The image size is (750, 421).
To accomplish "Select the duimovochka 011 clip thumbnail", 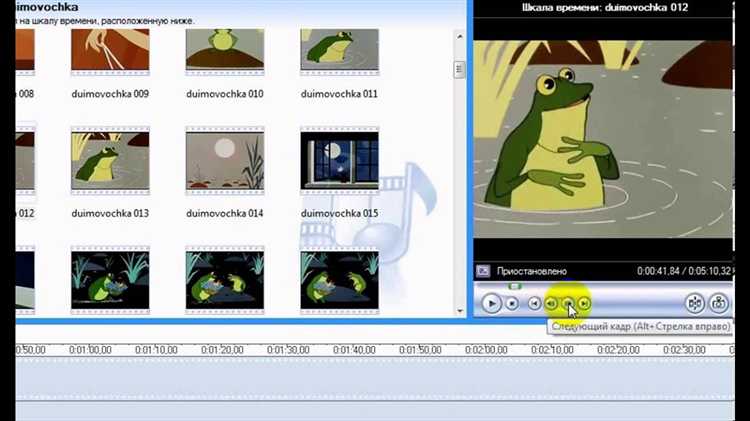I will 340,52.
